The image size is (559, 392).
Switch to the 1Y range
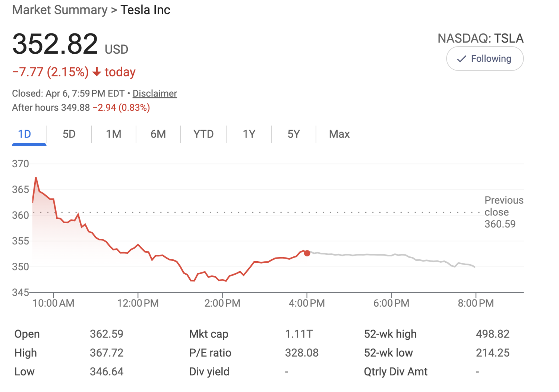[x=249, y=134]
